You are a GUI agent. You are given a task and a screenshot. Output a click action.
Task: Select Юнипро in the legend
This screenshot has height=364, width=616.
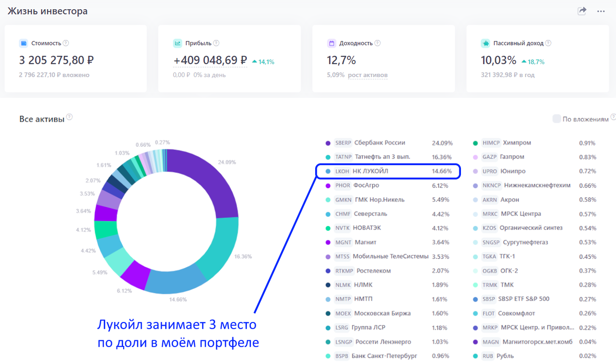pyautogui.click(x=513, y=171)
